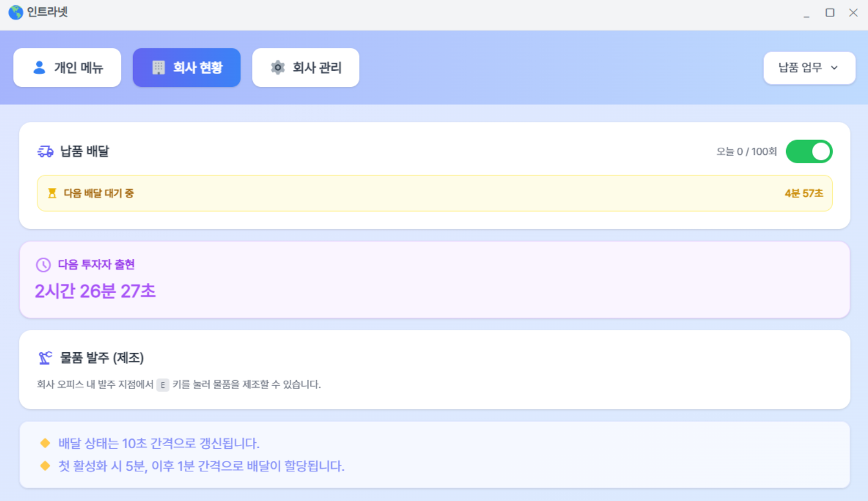Image resolution: width=868 pixels, height=501 pixels.
Task: Disable the 납품 배달 green toggle switch
Action: point(809,152)
